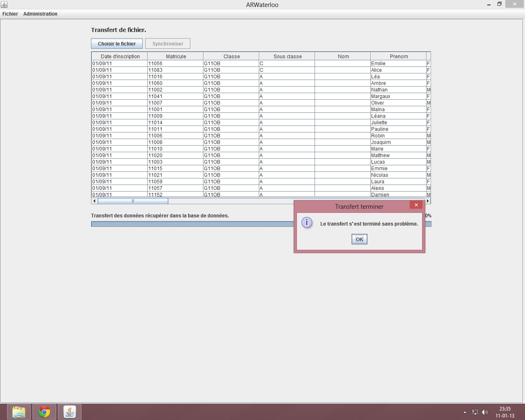This screenshot has height=420, width=525.
Task: Show hidden system tray icons
Action: coord(465,412)
